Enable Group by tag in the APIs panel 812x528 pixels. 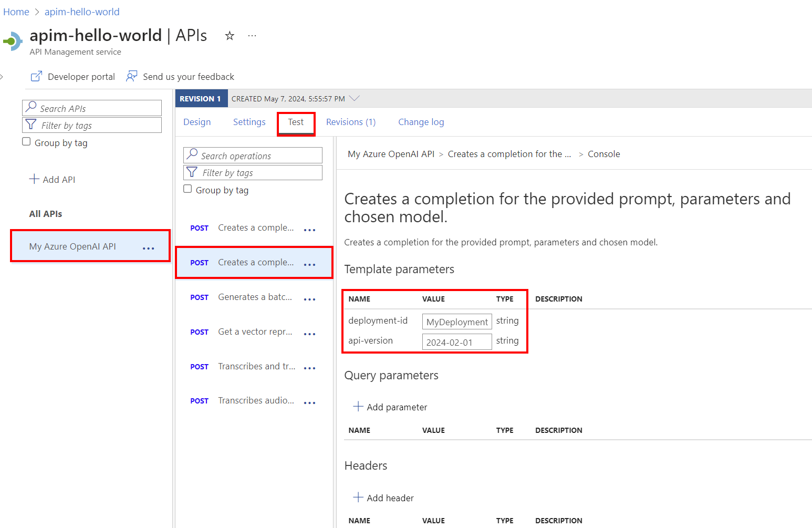point(26,141)
